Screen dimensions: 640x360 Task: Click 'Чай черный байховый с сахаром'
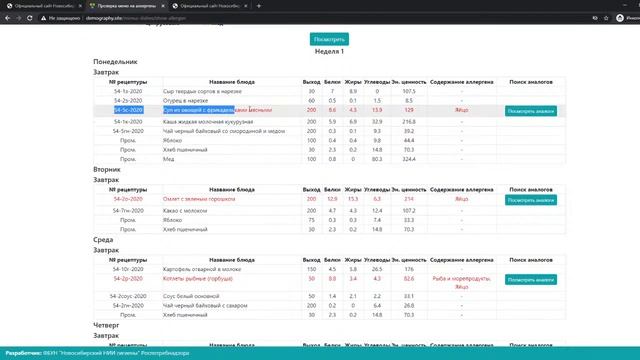coord(204,306)
